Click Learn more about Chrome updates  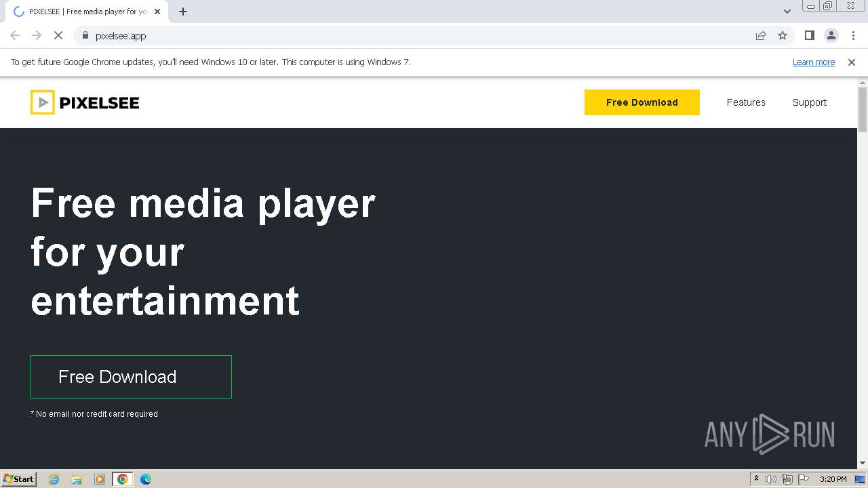click(x=814, y=62)
